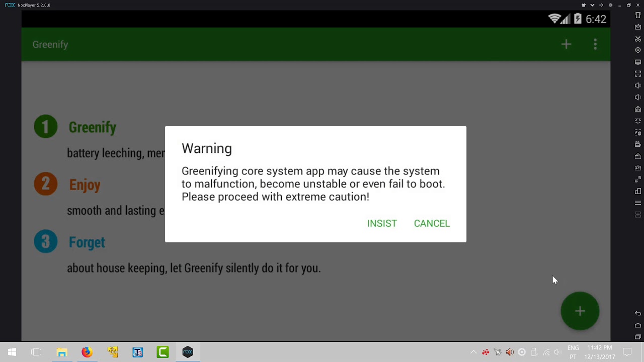Screen dimensions: 644x362
Task: Open Nox macro recorder script icon
Action: [638, 133]
